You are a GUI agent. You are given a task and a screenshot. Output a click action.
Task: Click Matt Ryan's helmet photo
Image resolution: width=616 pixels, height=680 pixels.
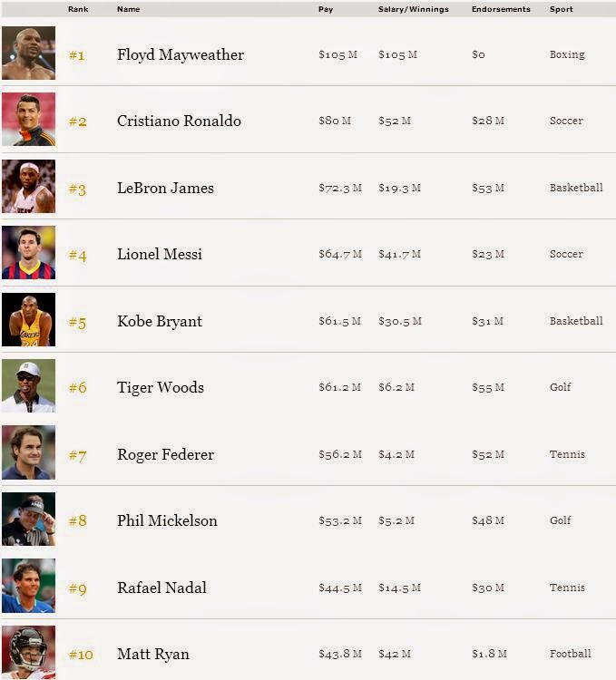(29, 652)
